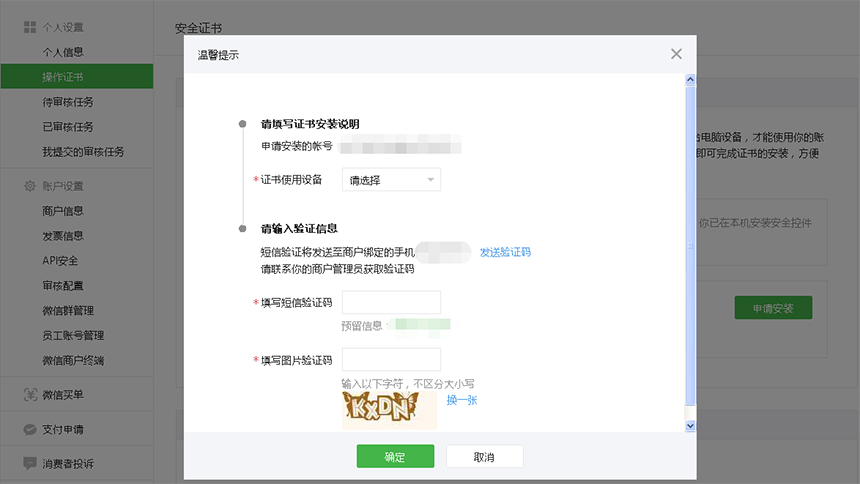
Task: Click the 预留信息 label text
Action: pyautogui.click(x=361, y=326)
